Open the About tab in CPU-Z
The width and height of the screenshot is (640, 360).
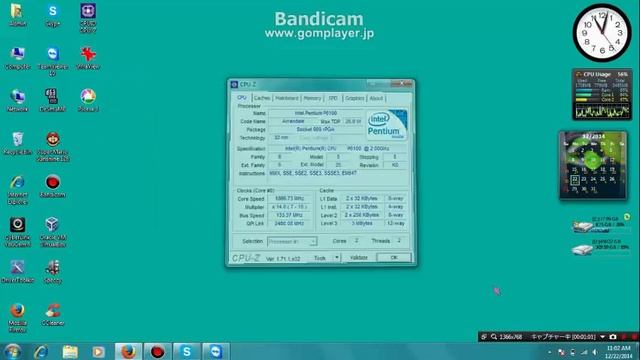point(376,98)
